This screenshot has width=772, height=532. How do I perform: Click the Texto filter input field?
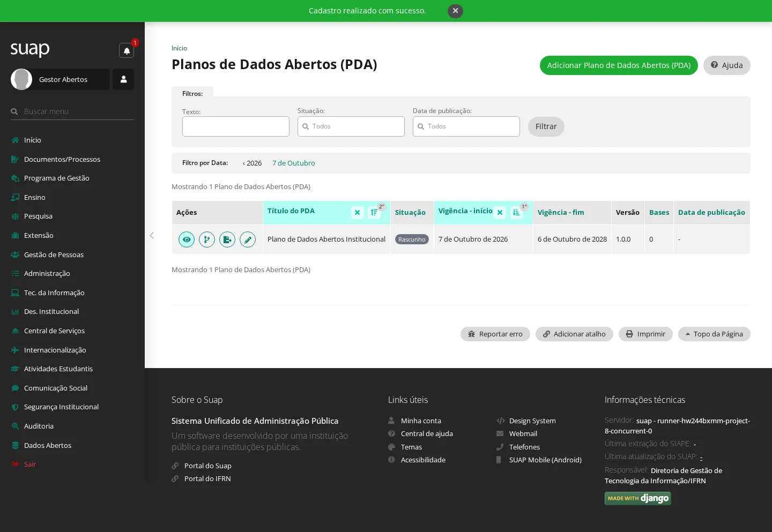point(236,126)
